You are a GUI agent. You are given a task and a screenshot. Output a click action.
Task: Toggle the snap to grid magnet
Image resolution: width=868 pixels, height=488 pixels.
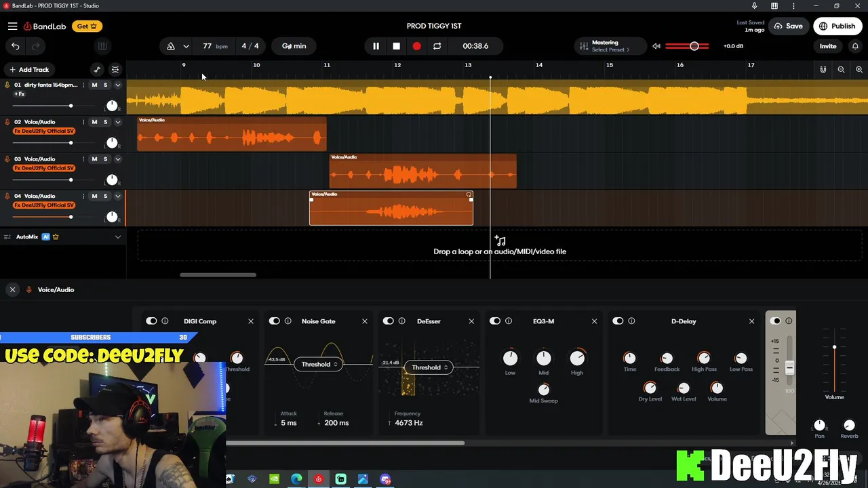tap(823, 69)
